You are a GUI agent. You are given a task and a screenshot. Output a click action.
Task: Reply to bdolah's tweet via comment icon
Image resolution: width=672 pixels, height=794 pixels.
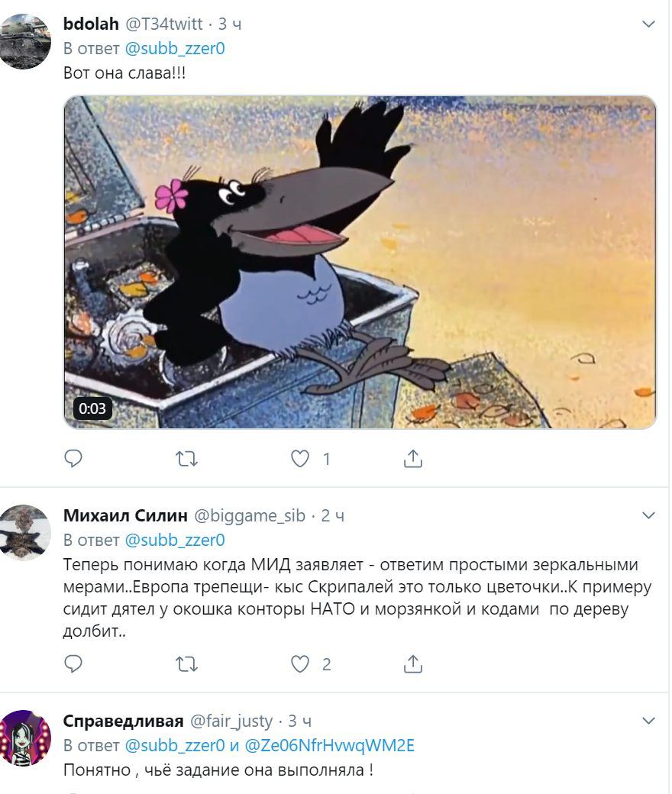click(73, 459)
